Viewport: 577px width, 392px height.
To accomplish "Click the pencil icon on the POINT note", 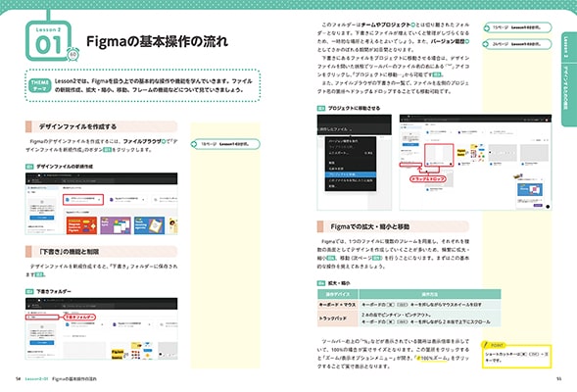I will point(486,345).
